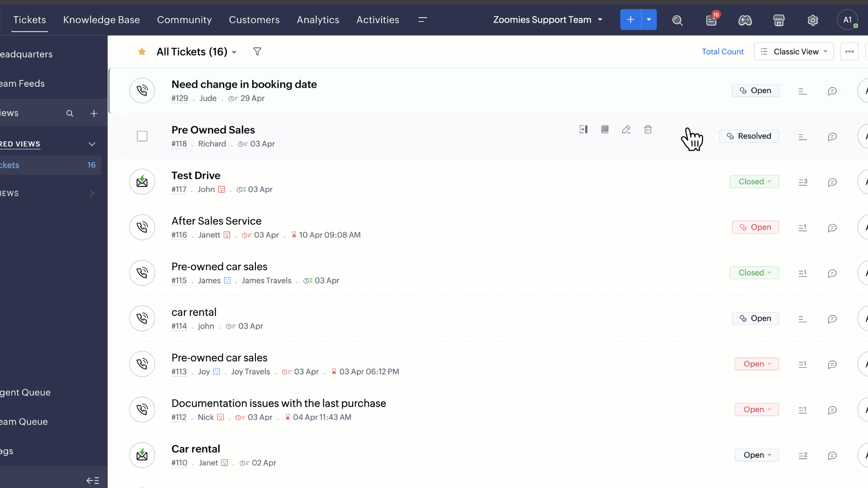Open the After Sales Service ticket

pyautogui.click(x=216, y=221)
